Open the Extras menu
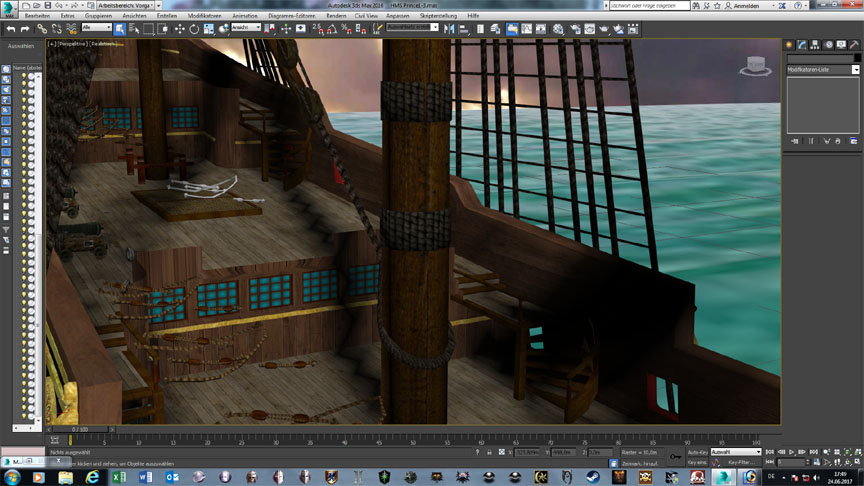Image resolution: width=864 pixels, height=486 pixels. (67, 16)
